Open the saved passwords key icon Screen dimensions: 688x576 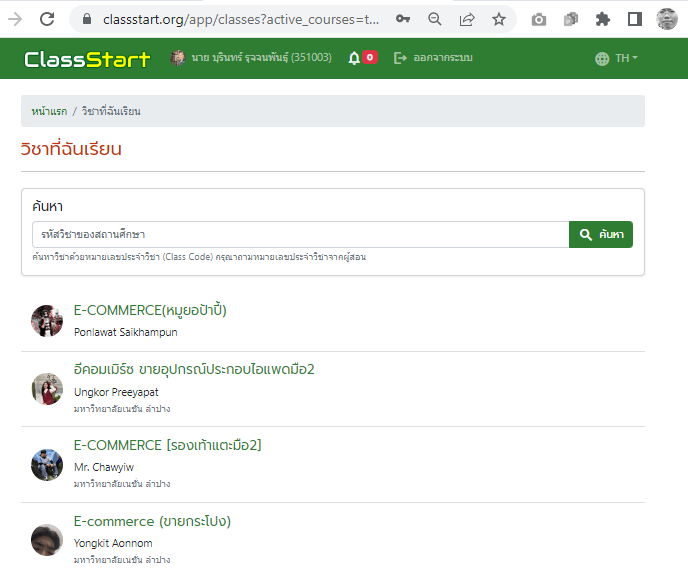[x=403, y=19]
